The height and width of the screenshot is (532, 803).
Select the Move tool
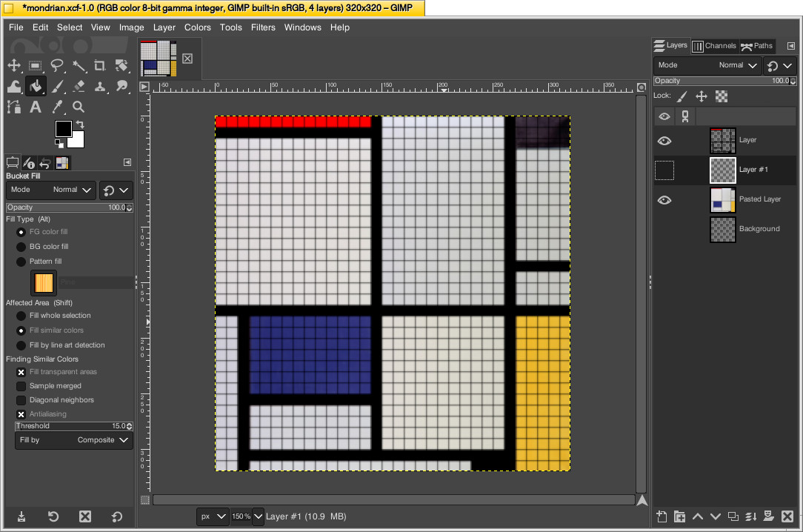click(x=14, y=65)
